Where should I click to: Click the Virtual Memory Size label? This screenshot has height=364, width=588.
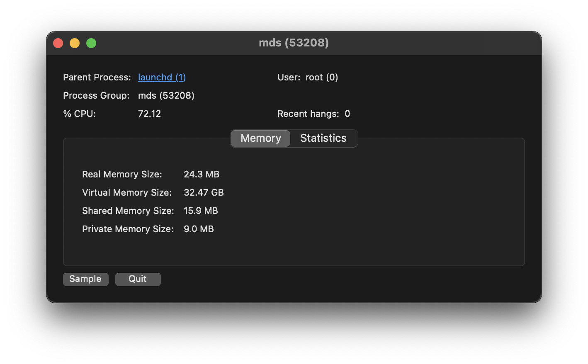[x=127, y=192]
